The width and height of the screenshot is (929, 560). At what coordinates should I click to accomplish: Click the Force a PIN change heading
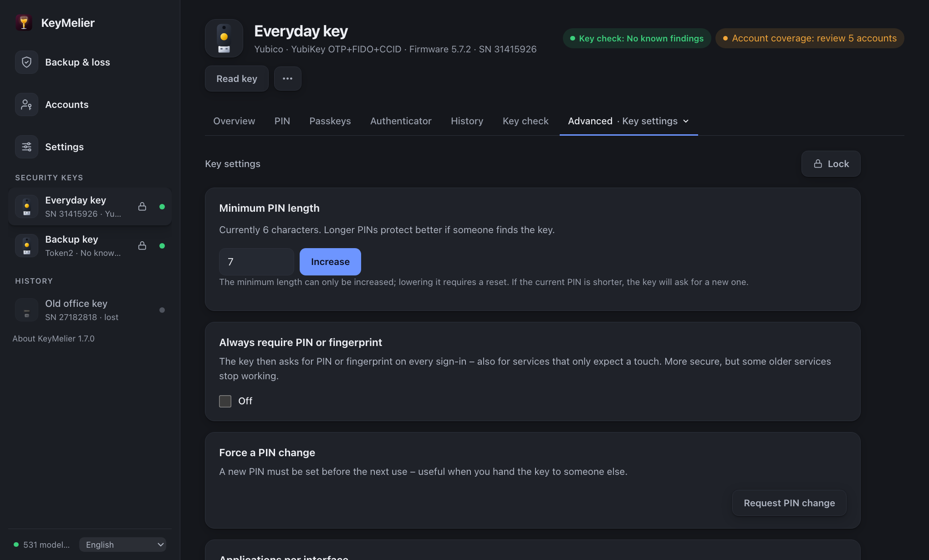(x=267, y=453)
